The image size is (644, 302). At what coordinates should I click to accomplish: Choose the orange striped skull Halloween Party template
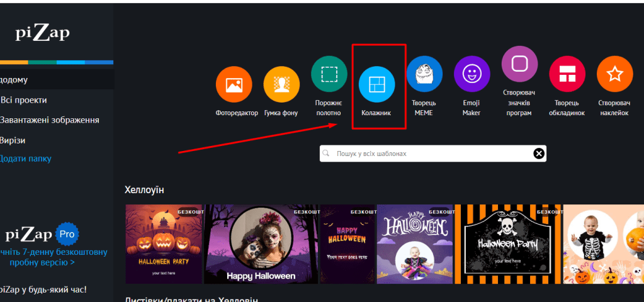tap(508, 243)
